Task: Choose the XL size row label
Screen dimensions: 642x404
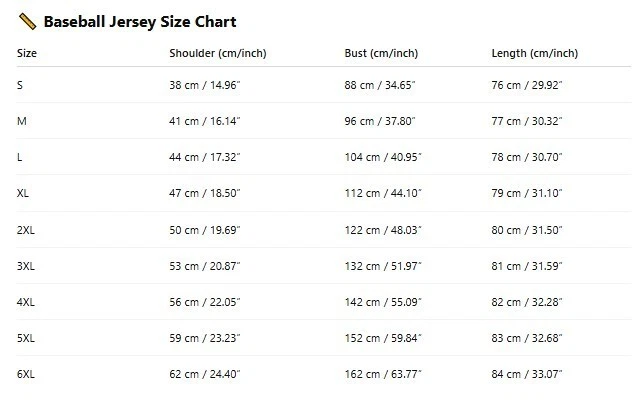Action: point(23,193)
